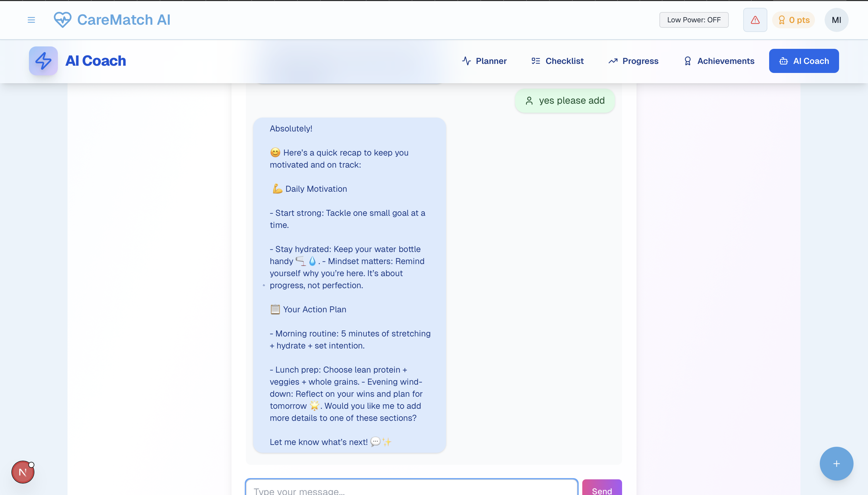868x495 pixels.
Task: Open the MI user avatar menu
Action: pos(836,20)
